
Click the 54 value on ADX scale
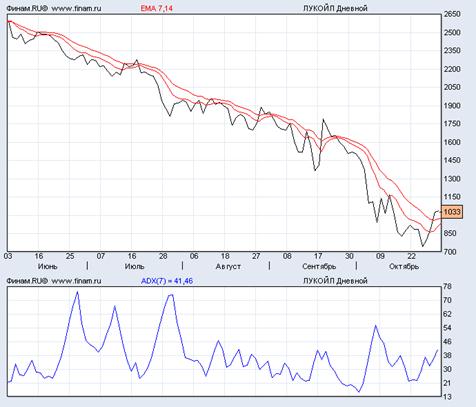pos(448,328)
